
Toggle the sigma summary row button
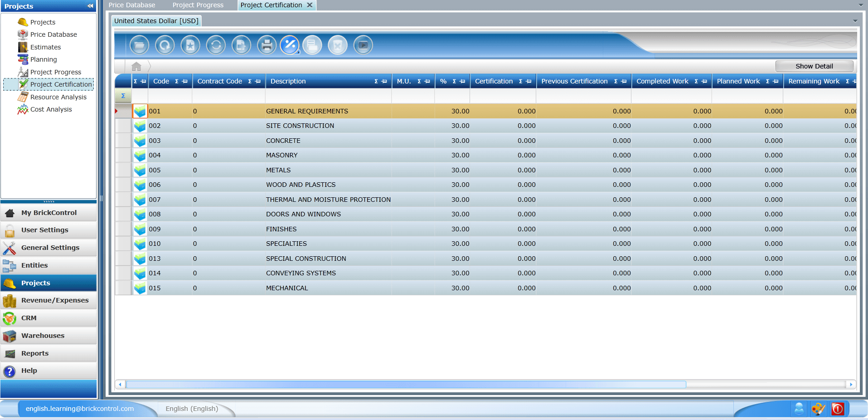click(123, 96)
